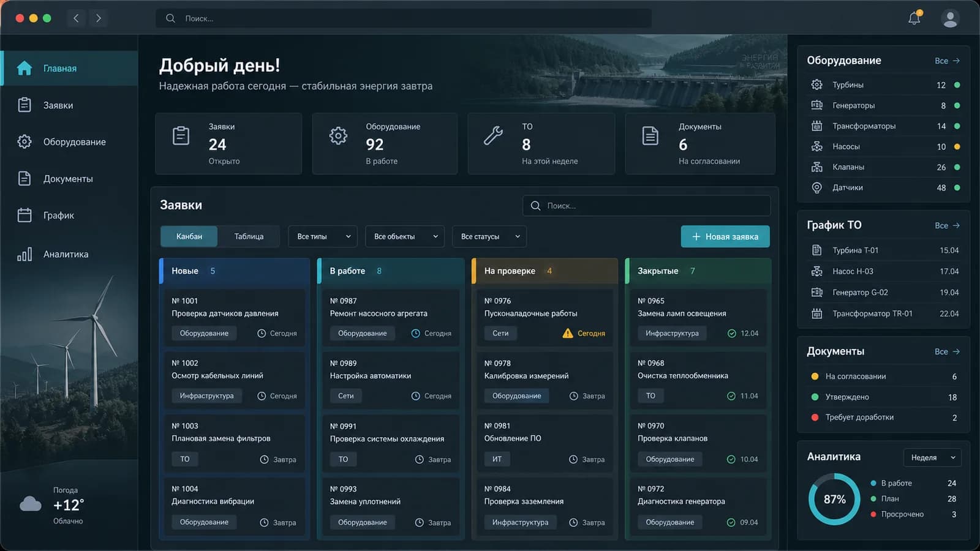The height and width of the screenshot is (551, 980).
Task: Click the Новые column header
Action: coord(235,271)
